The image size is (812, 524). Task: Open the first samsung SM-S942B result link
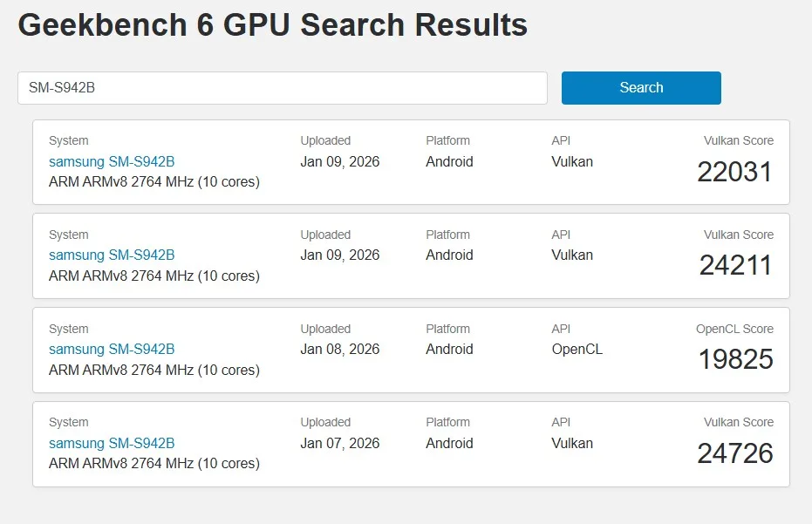pos(113,161)
